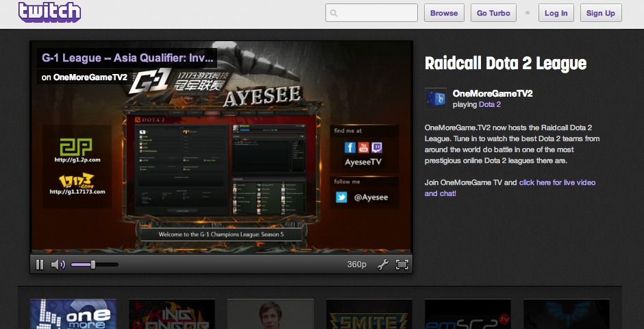Viewport: 644px width, 329px height.
Task: Select the OneMoreGame channel thumbnail
Action: [x=73, y=314]
